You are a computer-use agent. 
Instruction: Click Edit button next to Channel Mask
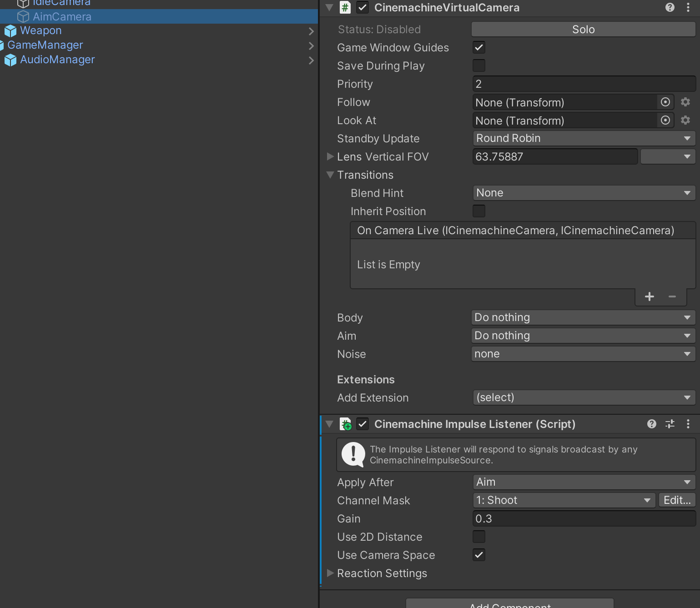coord(677,500)
